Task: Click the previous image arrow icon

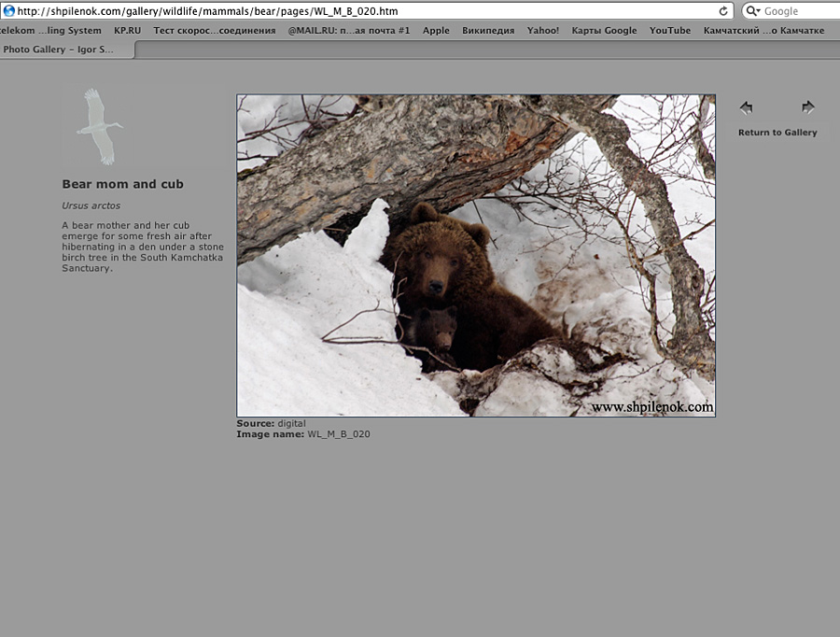Action: pyautogui.click(x=746, y=107)
